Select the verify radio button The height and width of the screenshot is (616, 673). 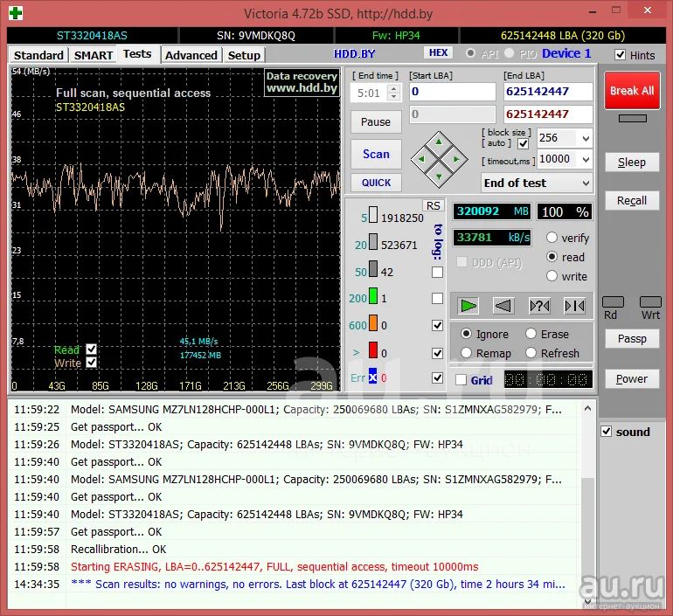(552, 238)
